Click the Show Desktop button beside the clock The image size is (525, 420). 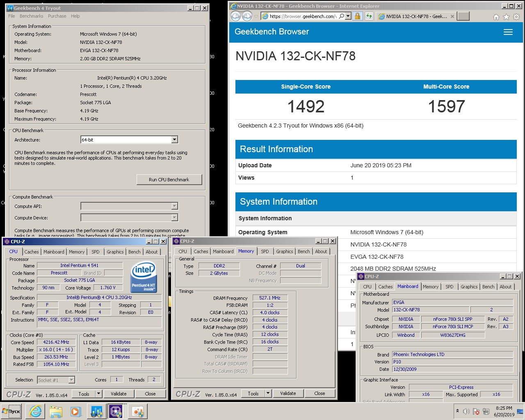(x=520, y=411)
